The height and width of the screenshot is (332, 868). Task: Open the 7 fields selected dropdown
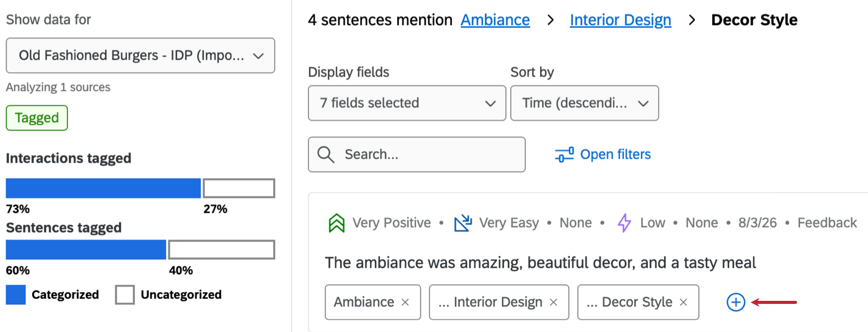click(x=407, y=103)
